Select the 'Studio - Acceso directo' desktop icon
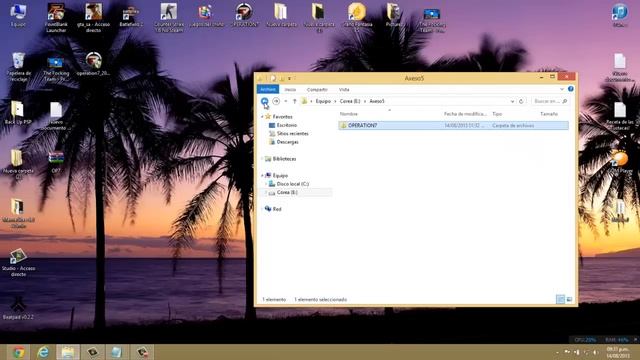 [18, 262]
